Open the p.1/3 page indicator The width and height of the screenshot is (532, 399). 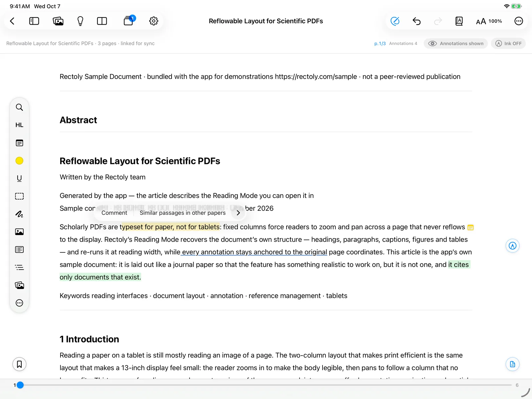click(380, 44)
